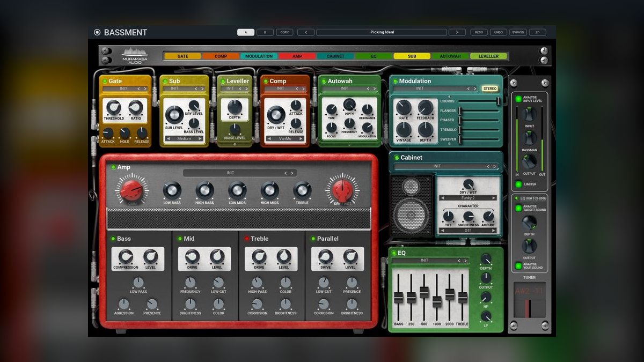The height and width of the screenshot is (362, 644).
Task: Click the Amp Low Bass knob
Action: click(172, 190)
